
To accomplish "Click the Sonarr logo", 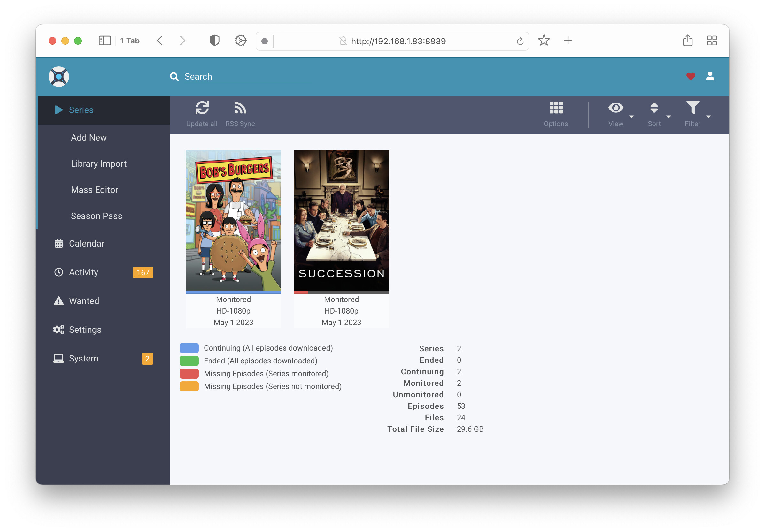I will click(x=59, y=76).
